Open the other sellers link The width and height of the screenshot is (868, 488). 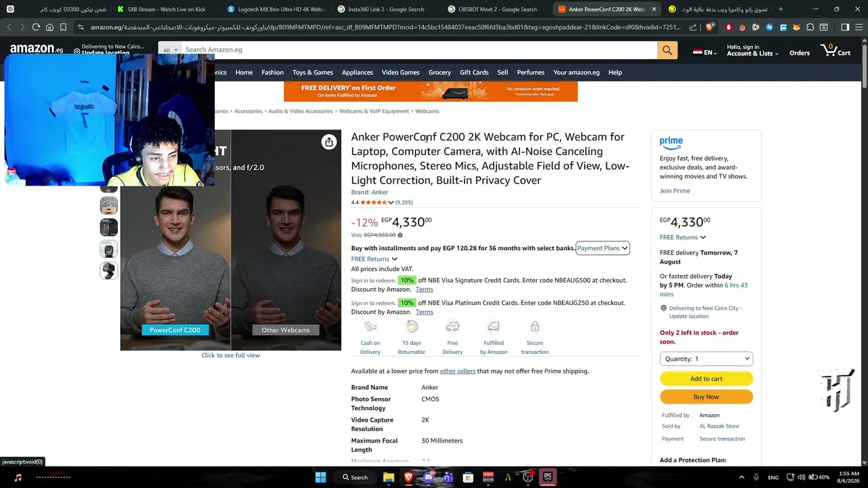458,371
